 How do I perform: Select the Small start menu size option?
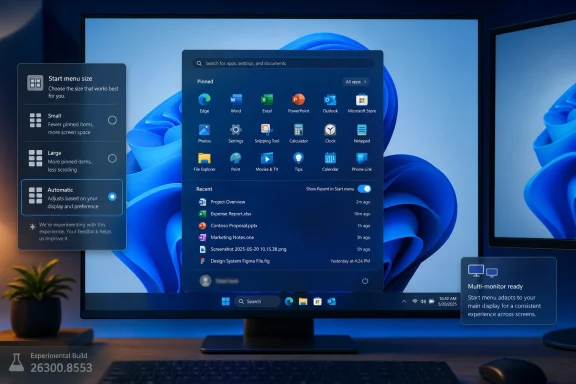click(x=72, y=123)
